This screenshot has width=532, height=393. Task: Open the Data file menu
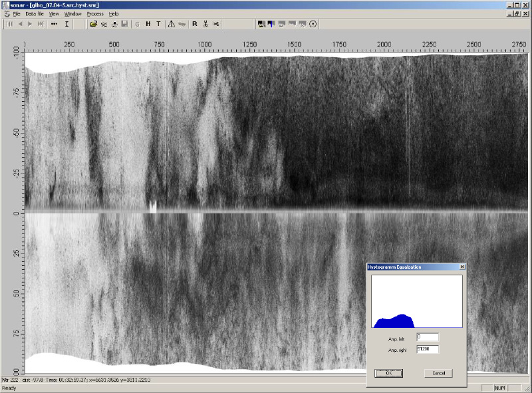pyautogui.click(x=35, y=14)
